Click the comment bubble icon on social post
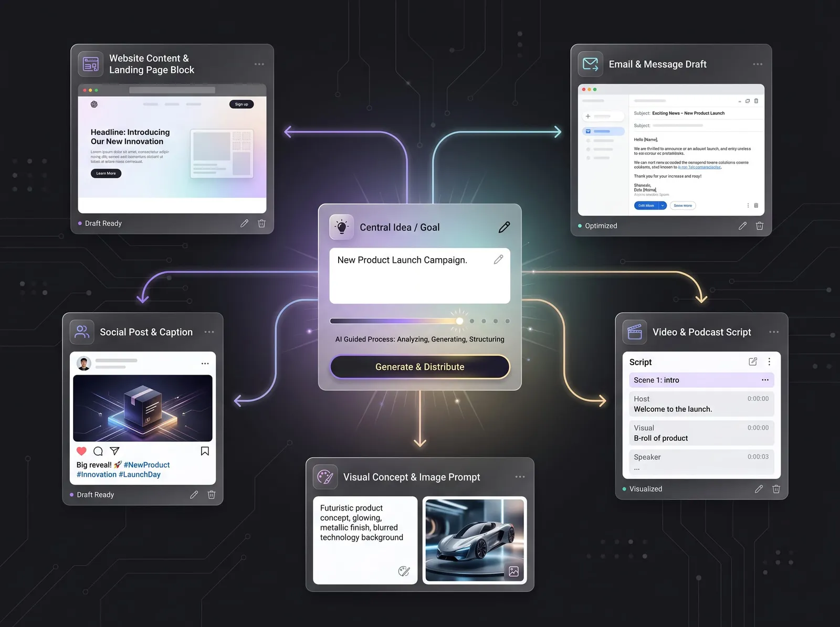840x627 pixels. point(98,451)
